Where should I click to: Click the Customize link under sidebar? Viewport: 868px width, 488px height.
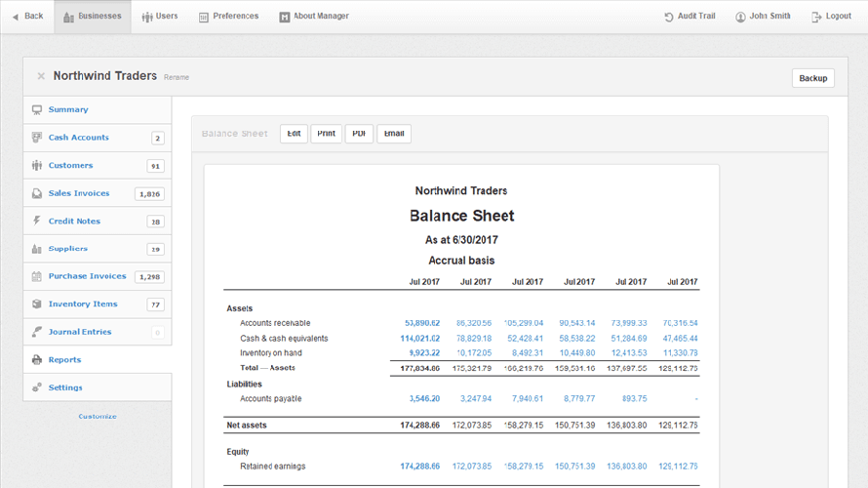(x=98, y=417)
